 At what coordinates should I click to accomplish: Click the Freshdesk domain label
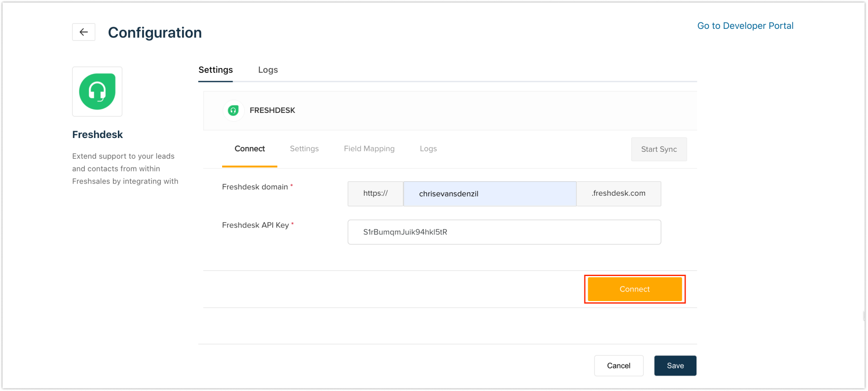pyautogui.click(x=255, y=187)
